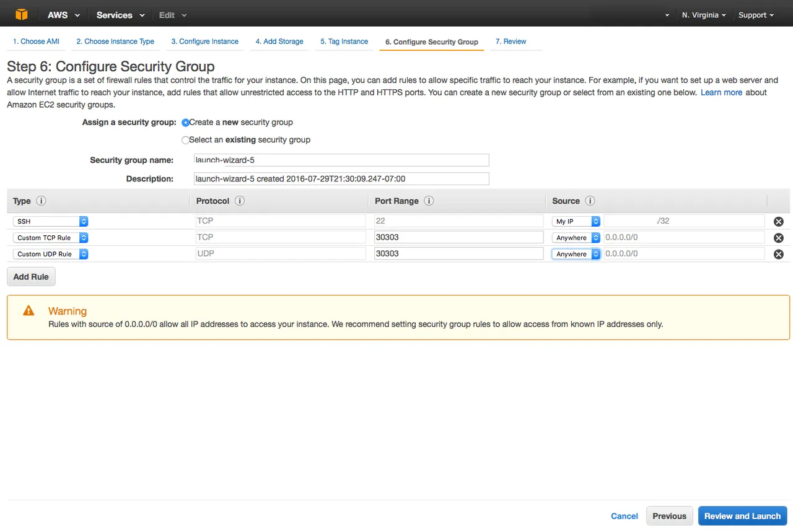793x532 pixels.
Task: Go to the 1. Choose AMI tab
Action: [36, 41]
